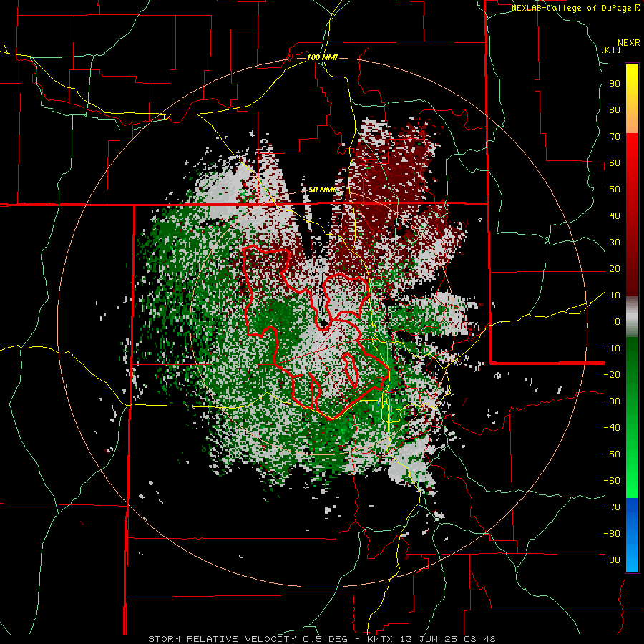This screenshot has height=644, width=644.
Task: Click the '40' value on the velocity scale
Action: click(x=615, y=216)
